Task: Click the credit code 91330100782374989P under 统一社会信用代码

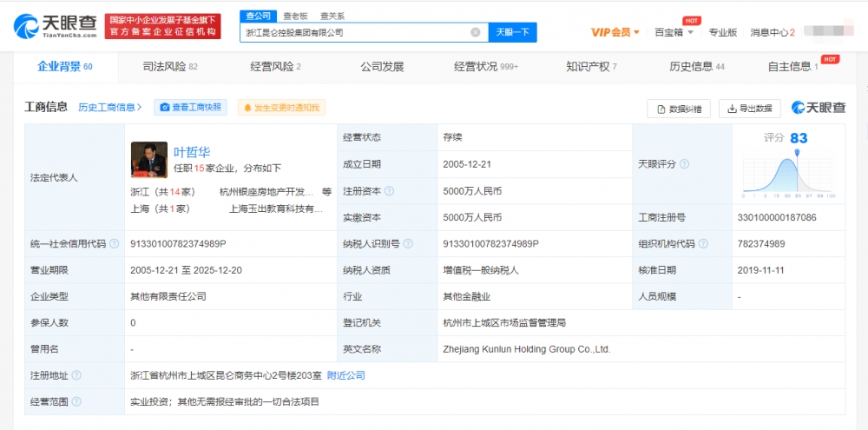Action: (x=178, y=244)
